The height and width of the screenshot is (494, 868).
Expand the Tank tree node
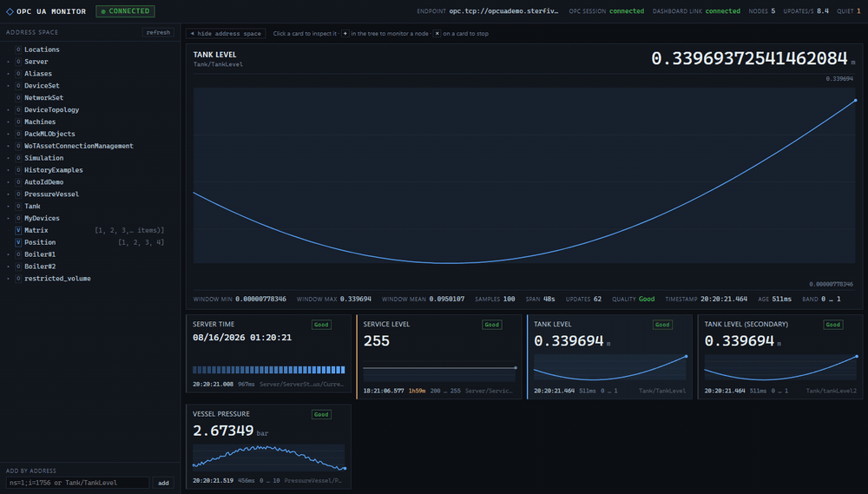click(9, 206)
